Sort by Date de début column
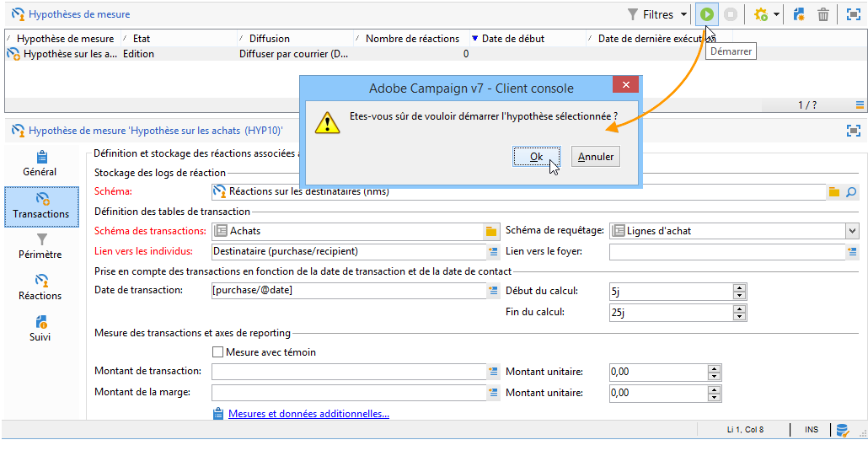The image size is (868, 456). (512, 39)
